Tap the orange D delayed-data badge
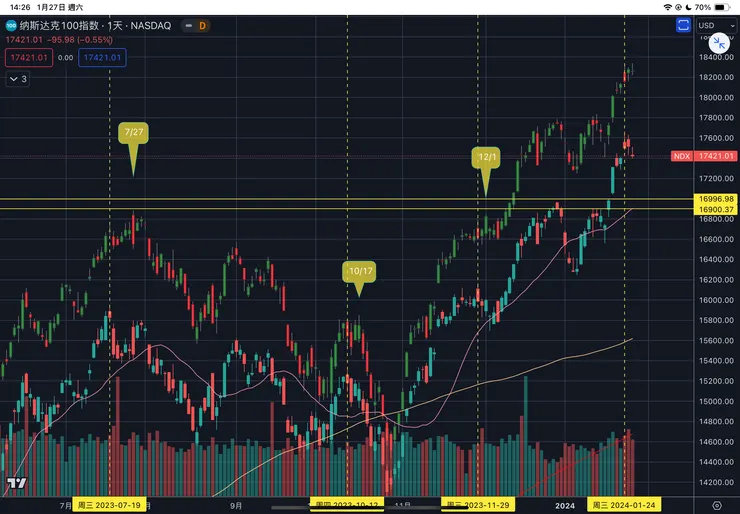740x514 pixels. coord(202,25)
